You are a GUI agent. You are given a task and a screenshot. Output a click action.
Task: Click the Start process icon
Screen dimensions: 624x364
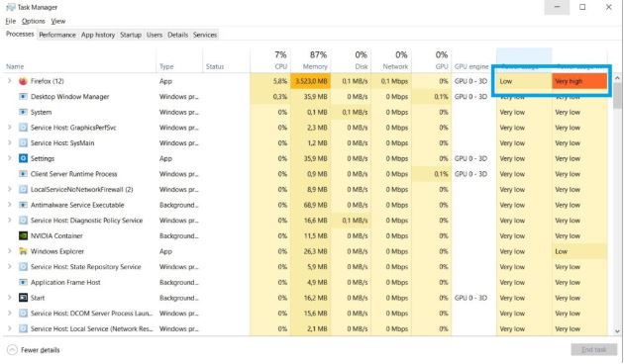pos(23,298)
